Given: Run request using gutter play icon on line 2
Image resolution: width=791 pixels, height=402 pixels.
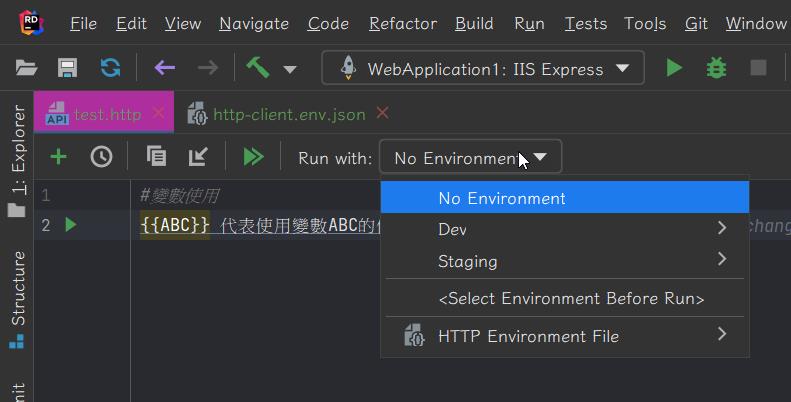Looking at the screenshot, I should (x=71, y=224).
